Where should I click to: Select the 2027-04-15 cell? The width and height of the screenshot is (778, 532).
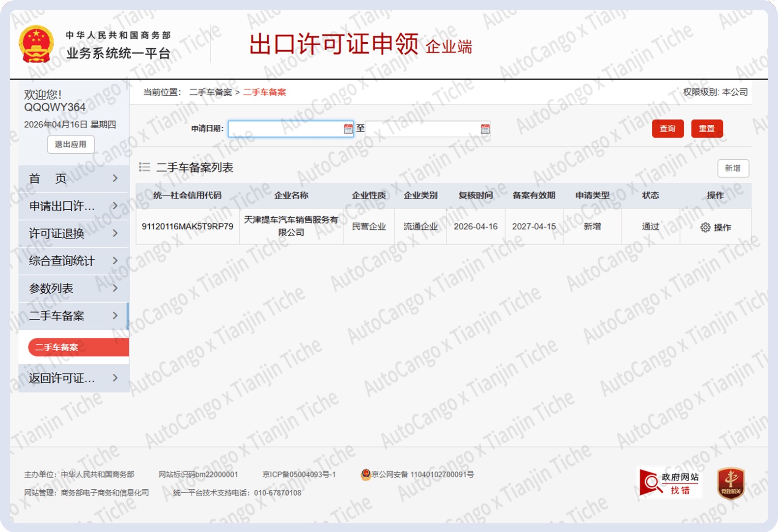coord(534,226)
